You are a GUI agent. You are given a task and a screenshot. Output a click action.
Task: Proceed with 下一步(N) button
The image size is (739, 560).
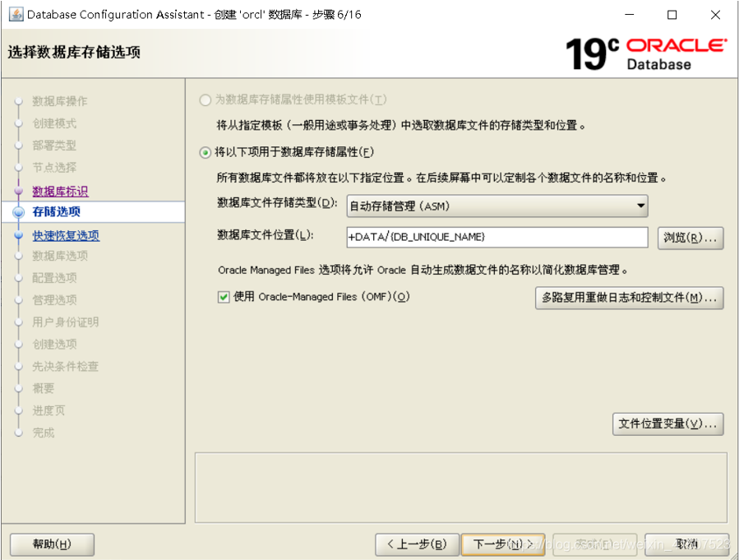coord(503,544)
